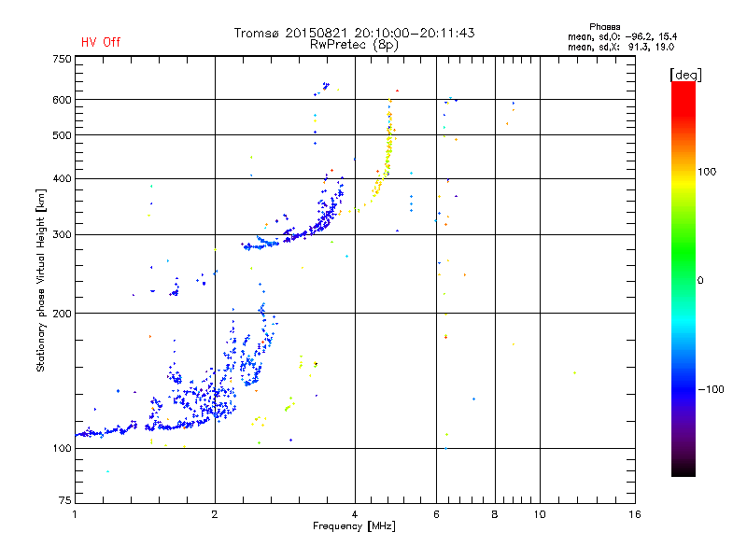747x560 pixels.
Task: Click the x-axis tick label '2'
Action: point(215,514)
